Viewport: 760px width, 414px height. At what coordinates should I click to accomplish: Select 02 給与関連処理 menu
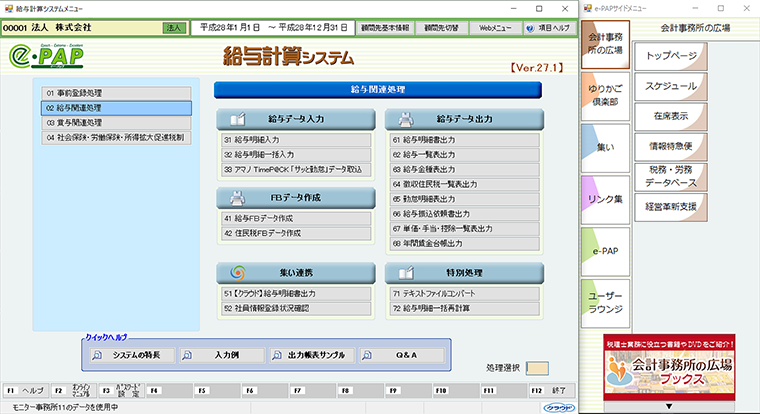116,108
